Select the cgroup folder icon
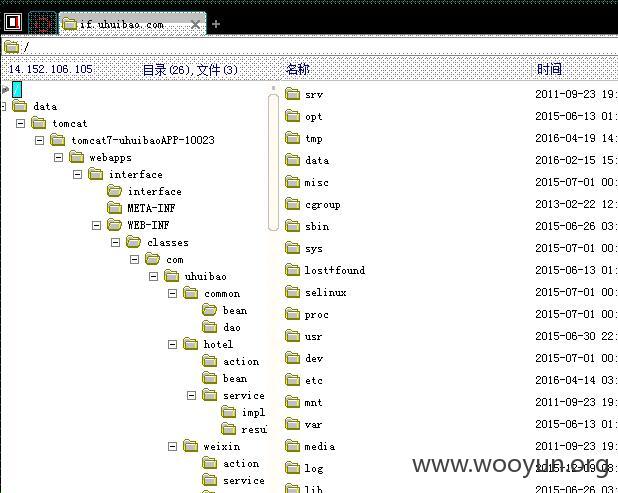This screenshot has height=493, width=618. 292,204
